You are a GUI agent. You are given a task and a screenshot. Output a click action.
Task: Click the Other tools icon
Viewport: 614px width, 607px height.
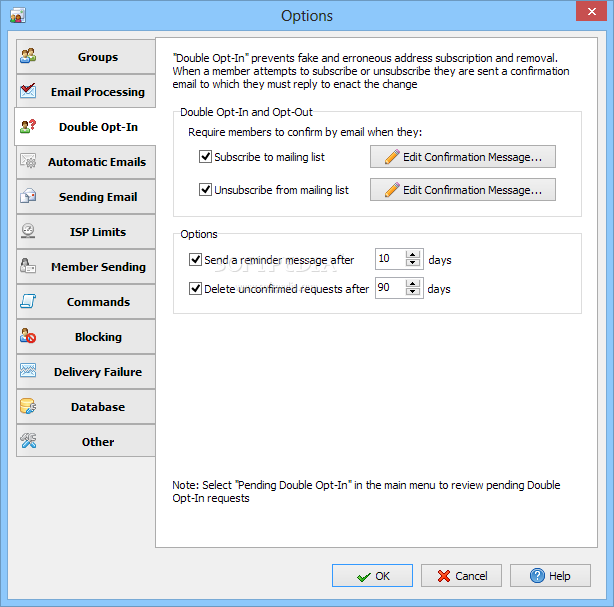28,441
